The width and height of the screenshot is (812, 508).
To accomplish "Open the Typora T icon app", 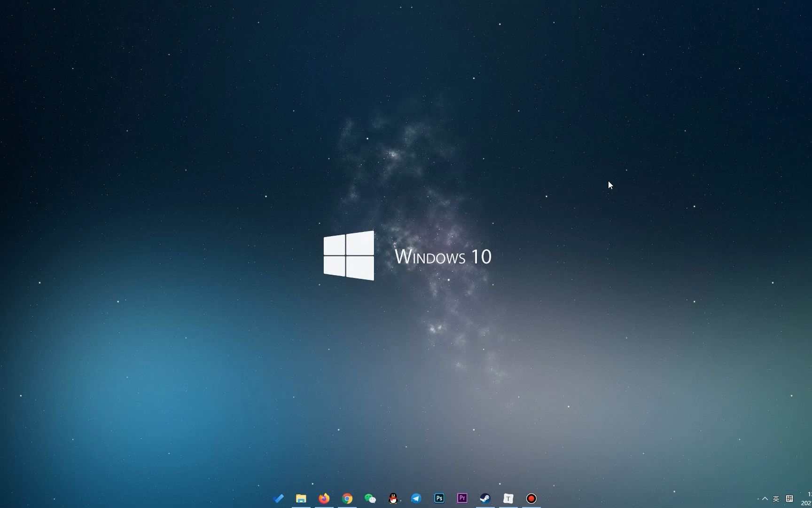I will point(508,498).
